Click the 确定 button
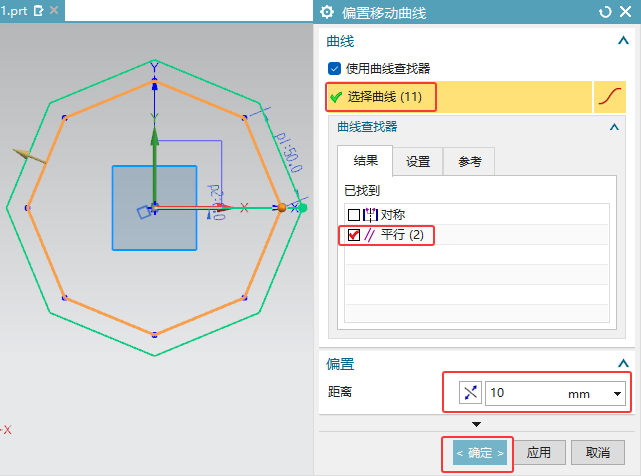Viewport: 641px width, 476px height. click(480, 453)
